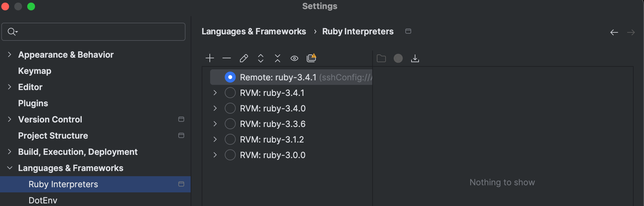
Task: Activate RVM ruby-3.0.0 radio button
Action: tap(230, 155)
